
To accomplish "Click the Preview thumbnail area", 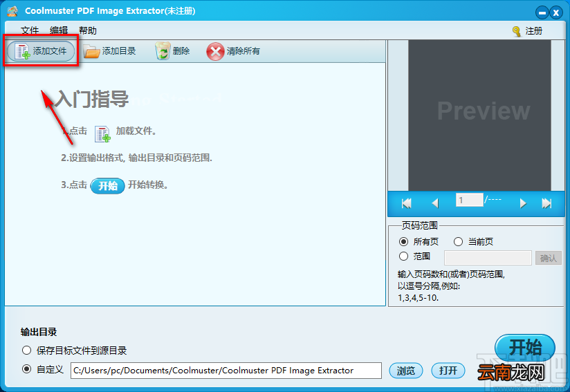I will click(x=479, y=115).
